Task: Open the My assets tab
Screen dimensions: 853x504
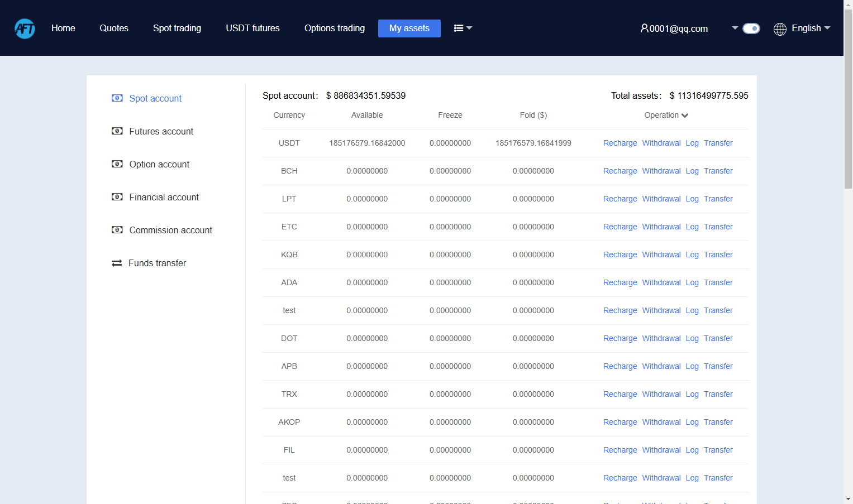Action: [409, 28]
